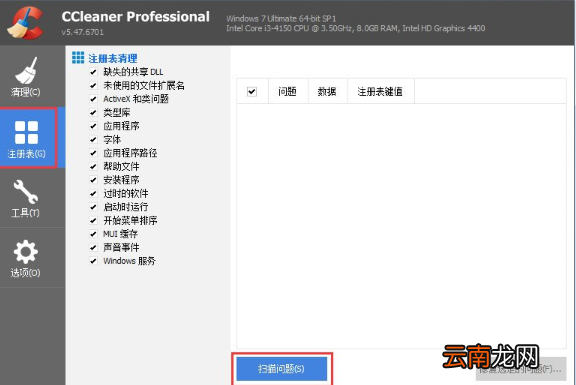Click the Intel Core i3-4150 CPU info text

coord(356,28)
